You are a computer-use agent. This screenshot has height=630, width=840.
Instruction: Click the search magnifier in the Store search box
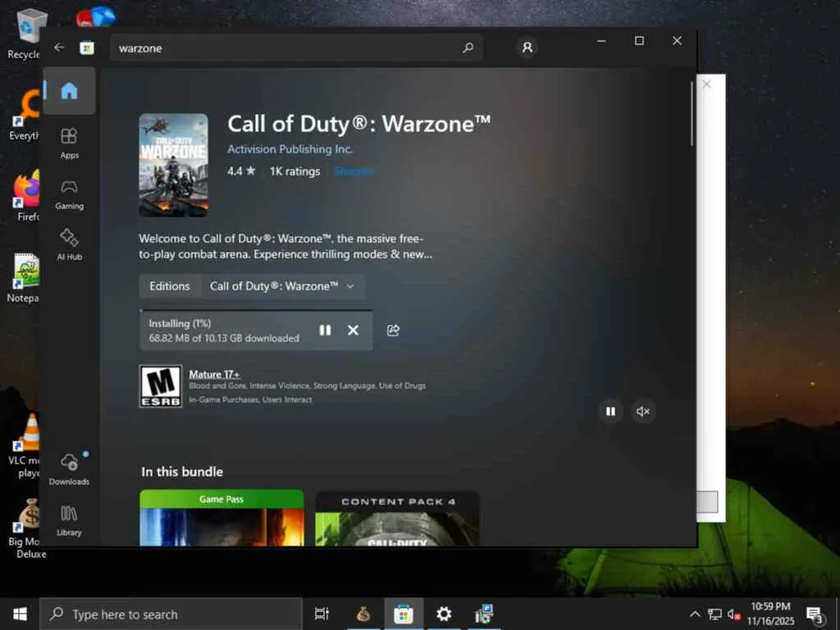468,48
